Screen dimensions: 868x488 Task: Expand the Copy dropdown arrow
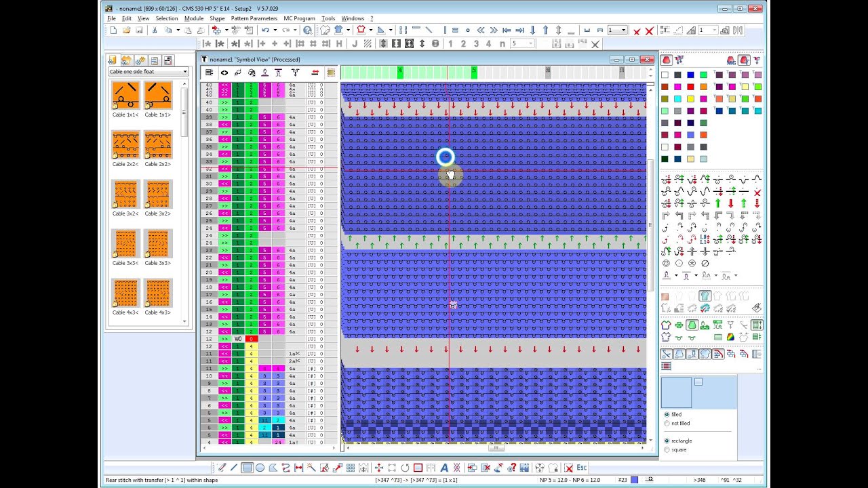pos(178,30)
